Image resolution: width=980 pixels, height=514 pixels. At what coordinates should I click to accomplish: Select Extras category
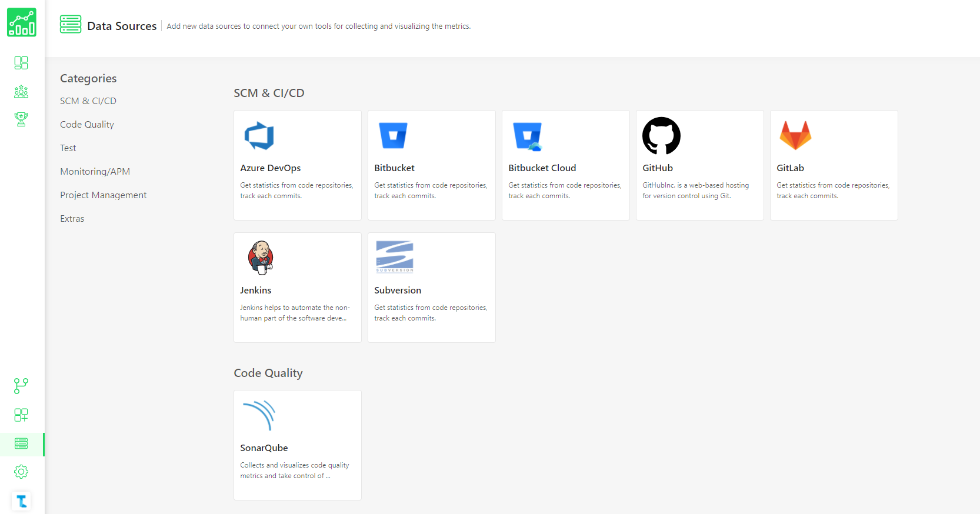tap(72, 219)
